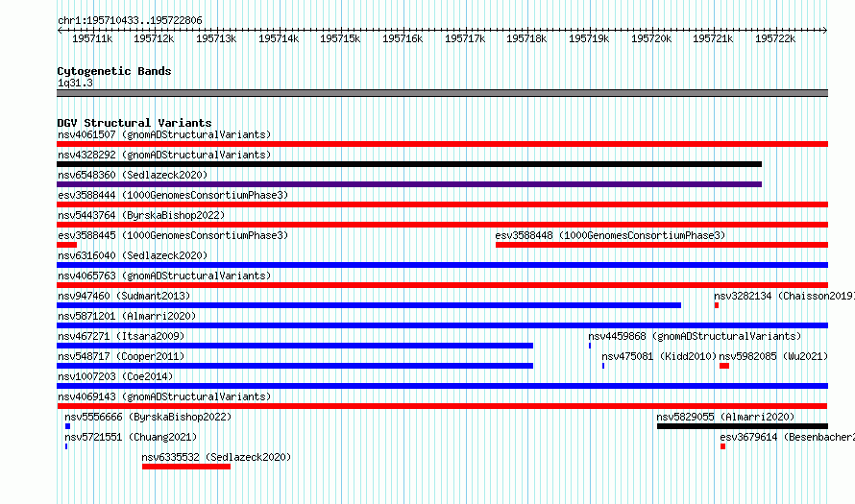
Task: Select the blue bar under nsv947460
Action: pos(369,305)
